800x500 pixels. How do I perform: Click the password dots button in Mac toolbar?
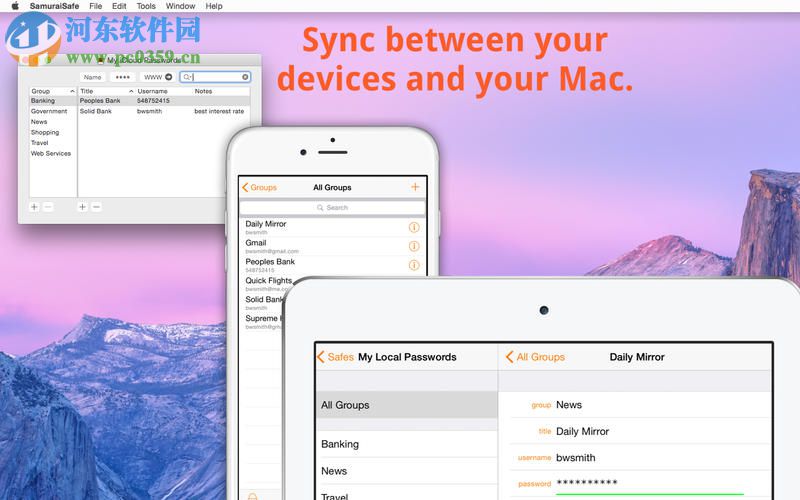click(x=122, y=77)
